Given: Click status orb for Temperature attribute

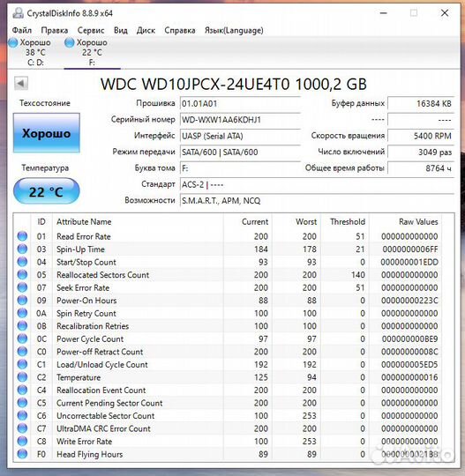Looking at the screenshot, I should coord(22,377).
